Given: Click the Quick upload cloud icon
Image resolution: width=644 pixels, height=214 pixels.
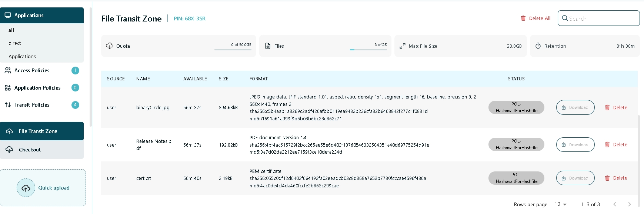Looking at the screenshot, I should point(26,188).
